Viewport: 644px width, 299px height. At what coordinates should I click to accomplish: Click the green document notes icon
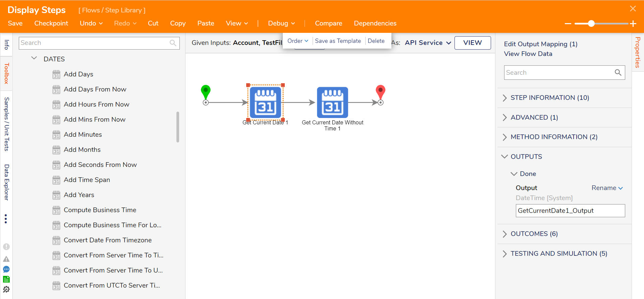(x=6, y=279)
